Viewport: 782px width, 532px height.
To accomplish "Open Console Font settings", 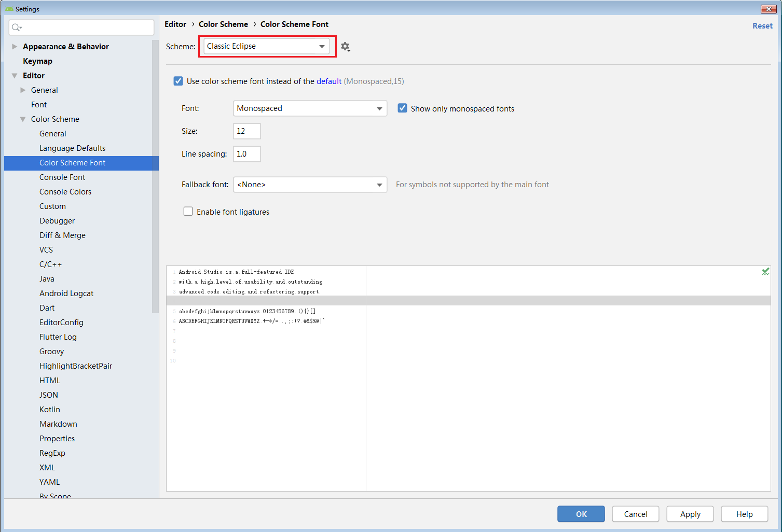I will click(62, 177).
